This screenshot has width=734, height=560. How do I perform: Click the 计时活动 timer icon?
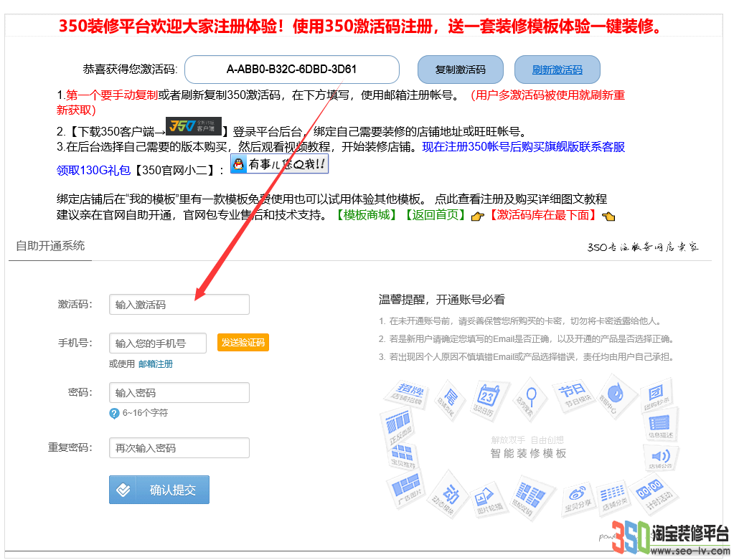[x=655, y=494]
